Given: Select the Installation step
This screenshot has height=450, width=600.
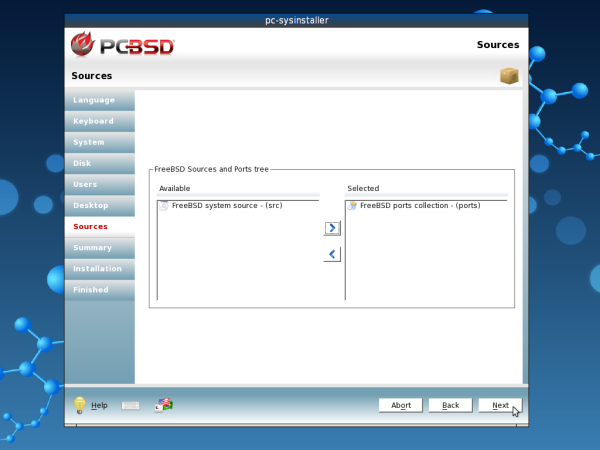Looking at the screenshot, I should click(x=100, y=269).
